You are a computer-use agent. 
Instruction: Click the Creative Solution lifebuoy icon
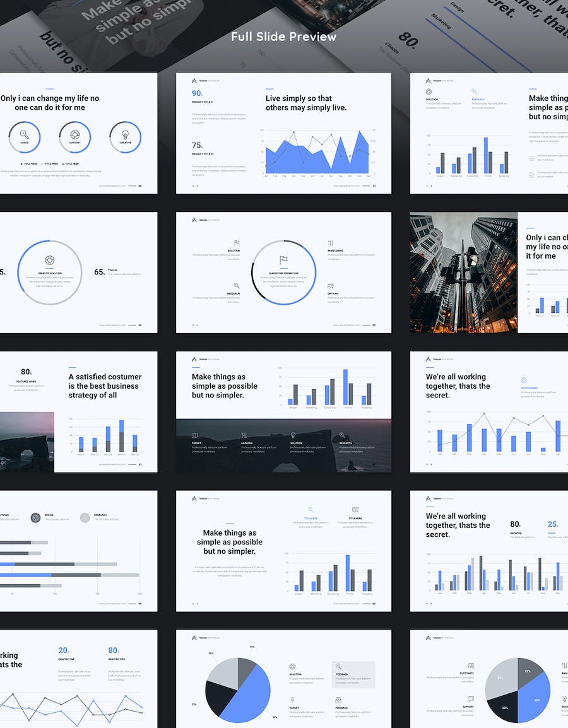50,261
